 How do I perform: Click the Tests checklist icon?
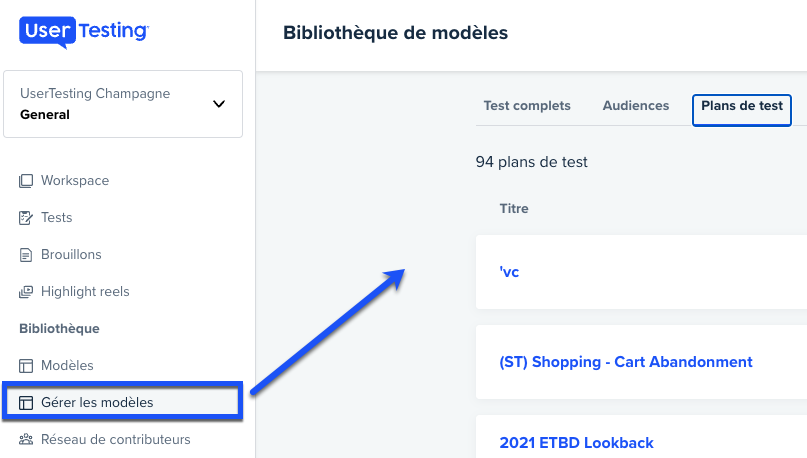(26, 218)
